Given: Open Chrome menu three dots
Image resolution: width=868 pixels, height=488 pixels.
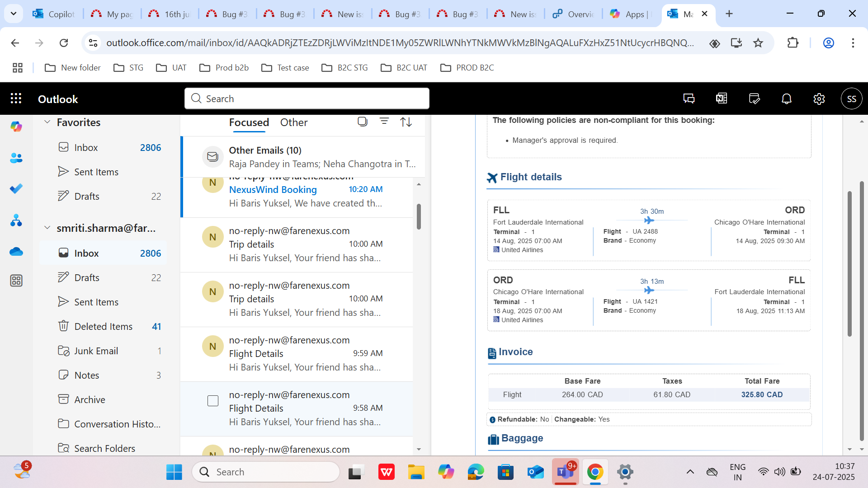Looking at the screenshot, I should coord(853,43).
